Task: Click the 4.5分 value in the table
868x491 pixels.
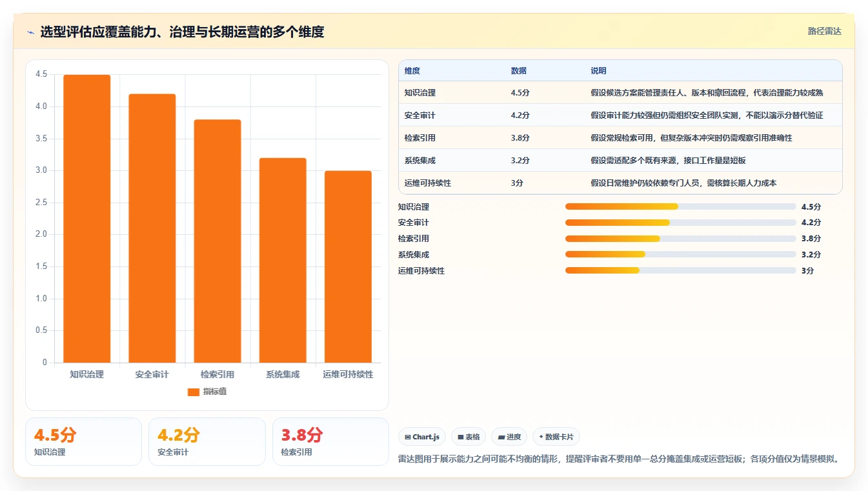Action: [520, 93]
